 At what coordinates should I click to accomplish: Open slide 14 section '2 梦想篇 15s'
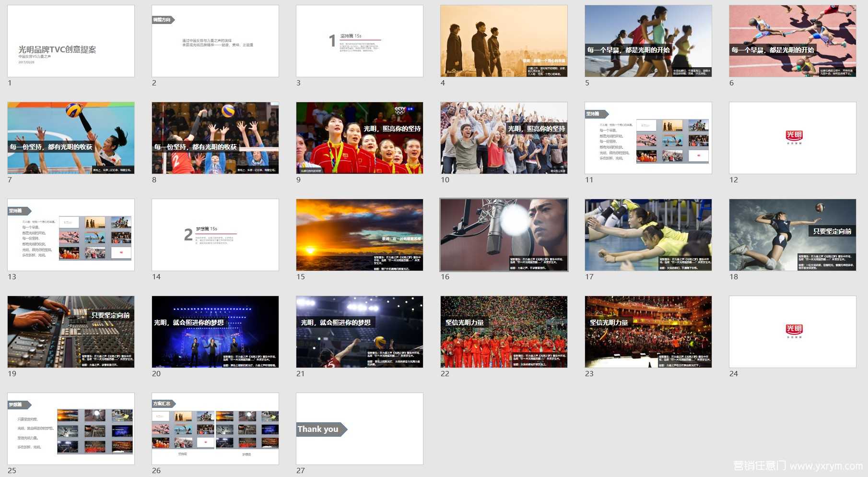click(215, 235)
